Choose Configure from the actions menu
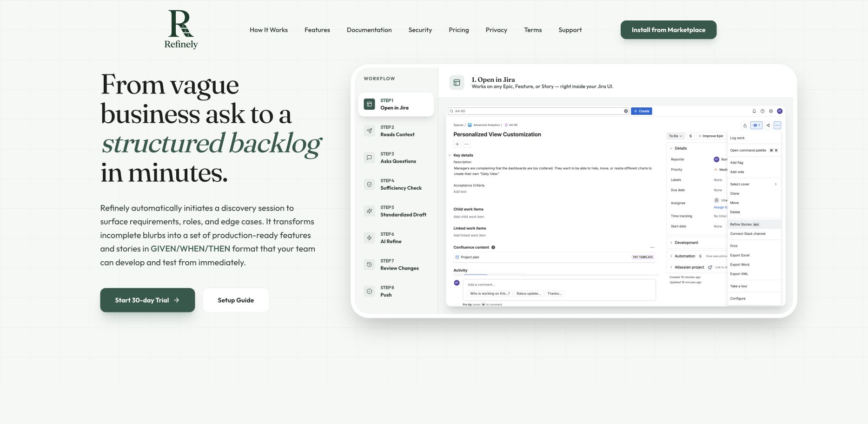Image resolution: width=868 pixels, height=424 pixels. click(x=754, y=298)
